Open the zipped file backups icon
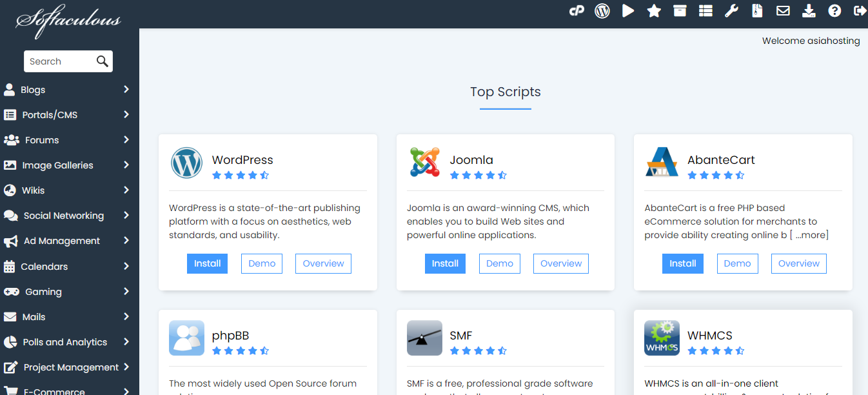 tap(758, 11)
